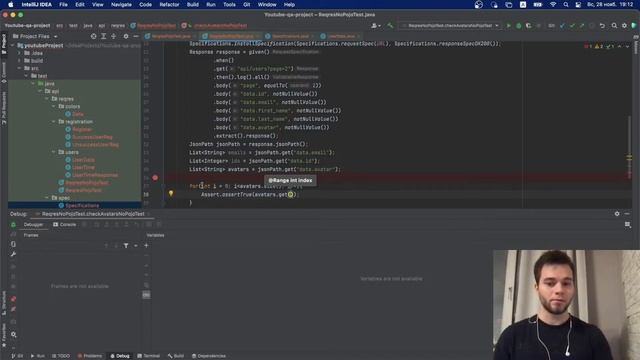The height and width of the screenshot is (360, 640).
Task: Open the run configuration dropdown
Action: (451, 26)
